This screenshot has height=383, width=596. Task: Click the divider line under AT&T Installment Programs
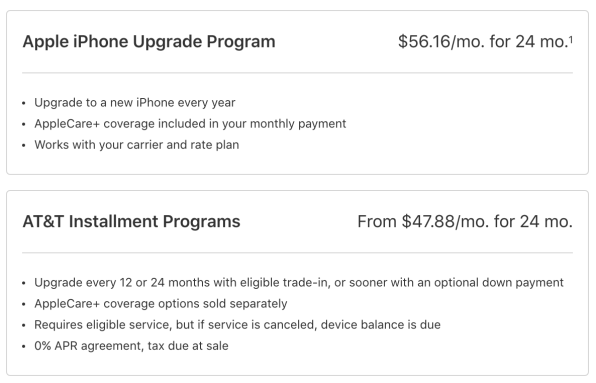[298, 252]
